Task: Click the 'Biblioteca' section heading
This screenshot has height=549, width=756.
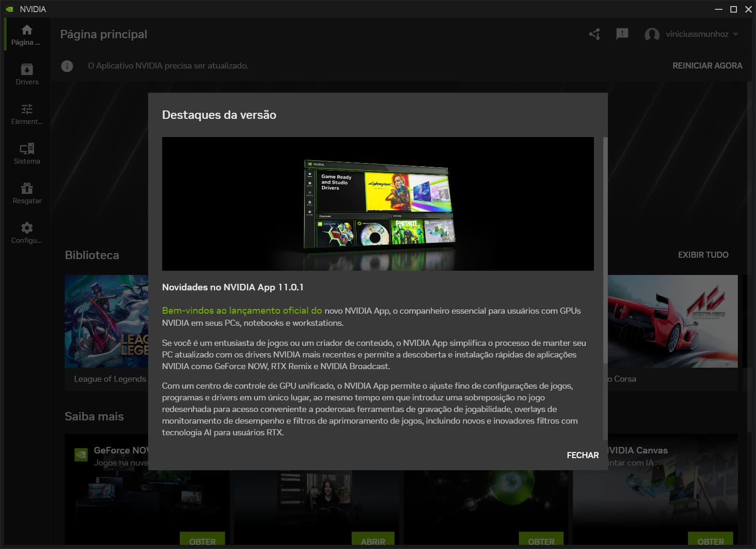Action: [92, 255]
